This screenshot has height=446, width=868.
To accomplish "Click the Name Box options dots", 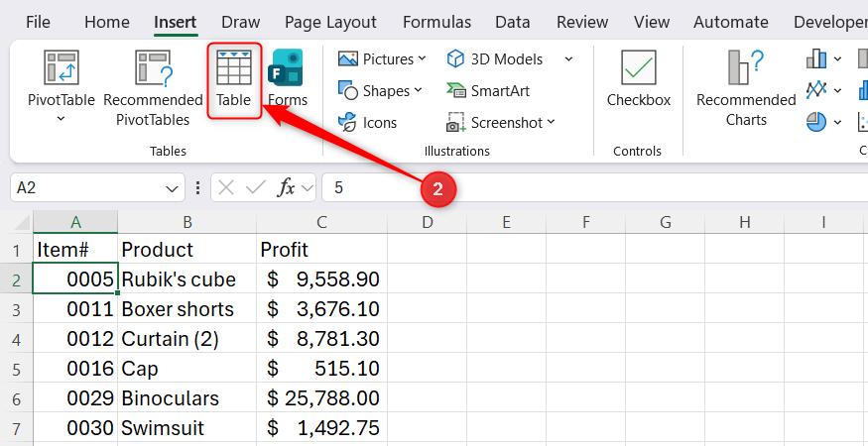I will pos(197,188).
